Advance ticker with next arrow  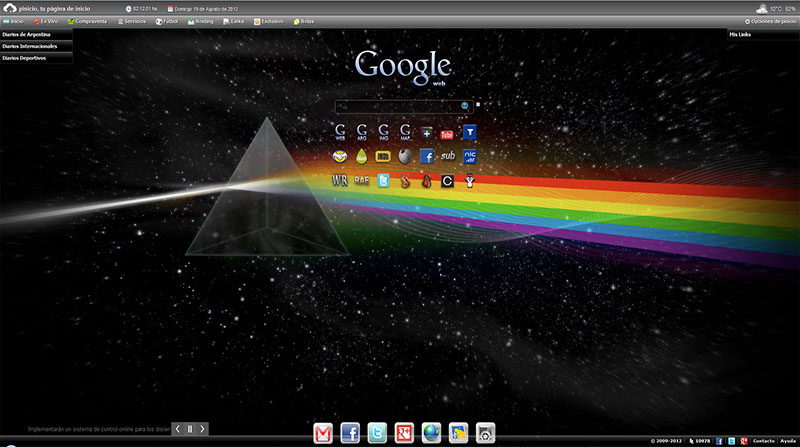(x=203, y=429)
